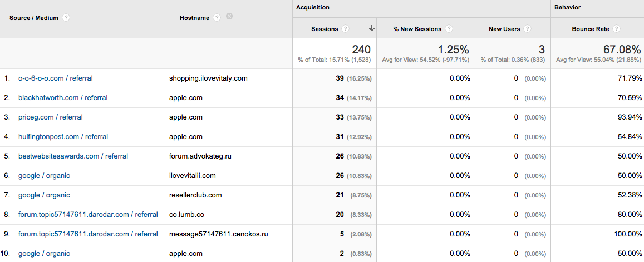Open help icon next to Source / Medium

(x=66, y=18)
